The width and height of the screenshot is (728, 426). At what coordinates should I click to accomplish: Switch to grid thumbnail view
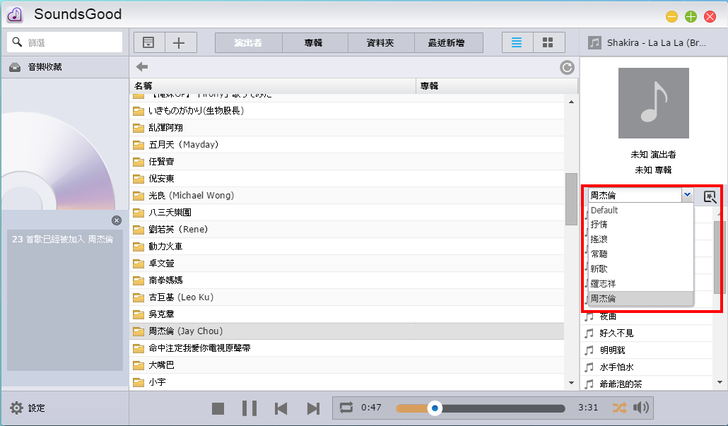pyautogui.click(x=547, y=42)
